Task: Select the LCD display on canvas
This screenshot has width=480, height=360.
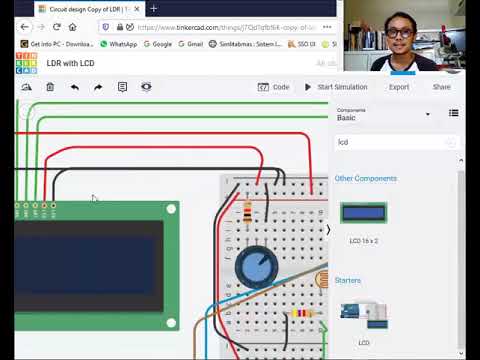Action: (x=97, y=266)
